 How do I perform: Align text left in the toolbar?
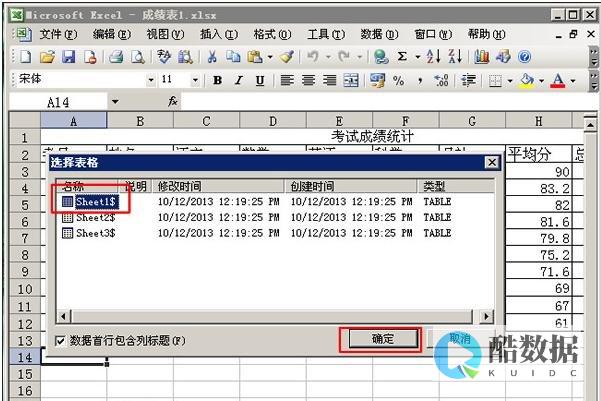[x=287, y=80]
